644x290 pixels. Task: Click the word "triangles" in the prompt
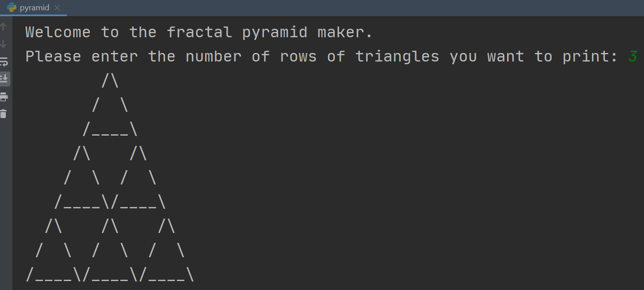click(x=397, y=57)
